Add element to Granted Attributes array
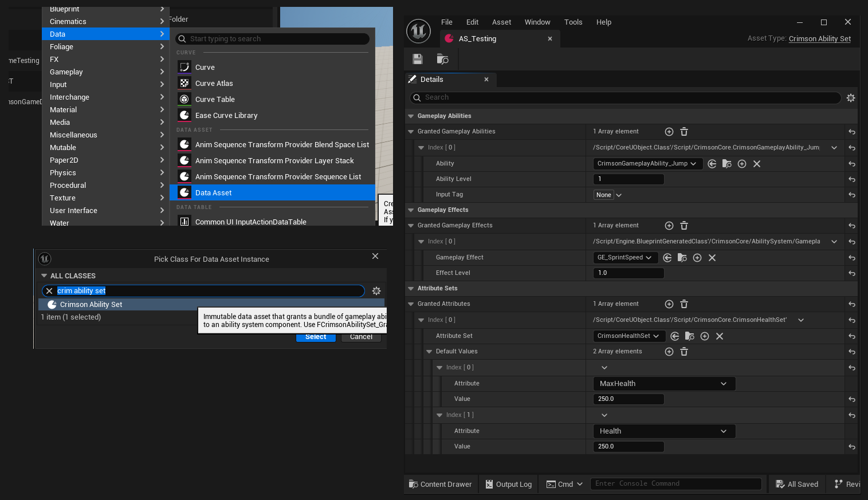This screenshot has width=868, height=500. (x=669, y=304)
